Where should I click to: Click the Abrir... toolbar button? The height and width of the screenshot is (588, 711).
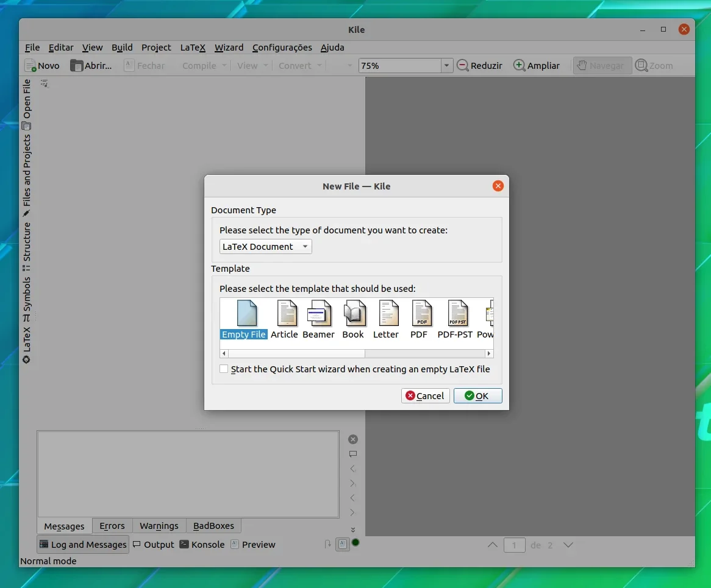pos(91,66)
